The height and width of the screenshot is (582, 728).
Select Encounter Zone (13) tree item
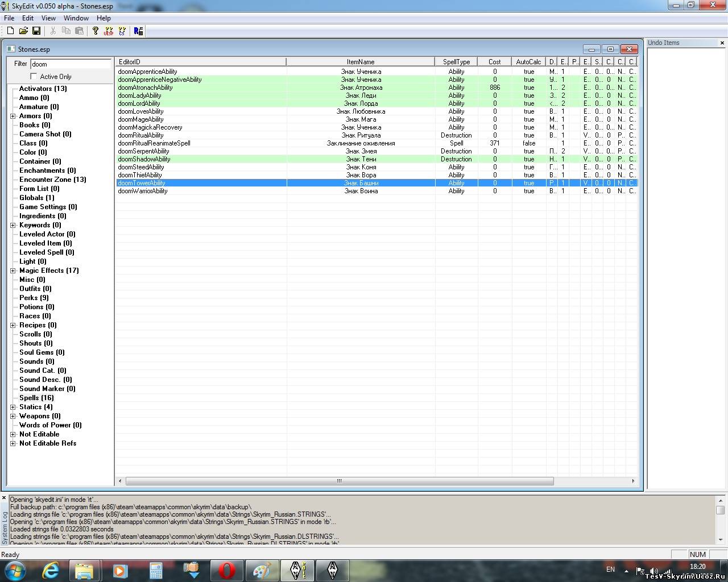pos(53,180)
